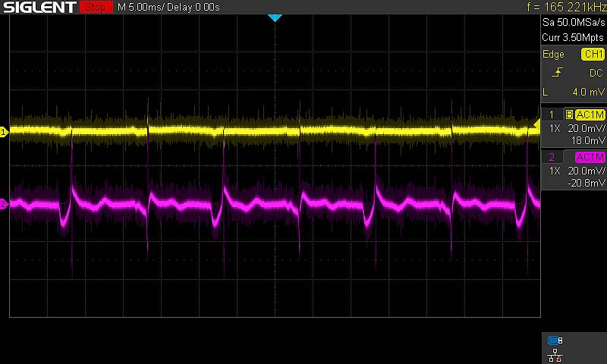Click the channel 1 number label
607x364 pixels.
552,115
